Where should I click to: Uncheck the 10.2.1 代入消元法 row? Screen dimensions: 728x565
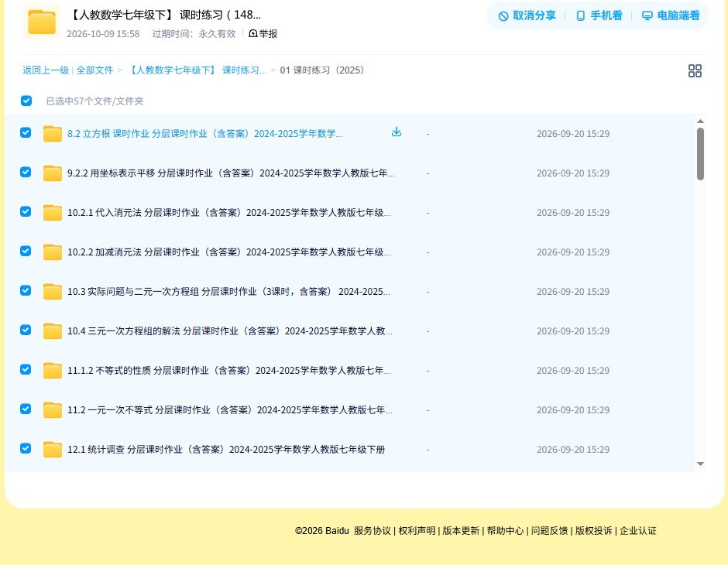coord(26,211)
